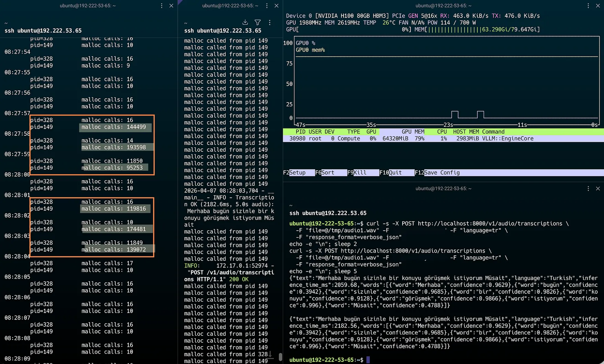Click the USER column header in nvtop

point(315,132)
